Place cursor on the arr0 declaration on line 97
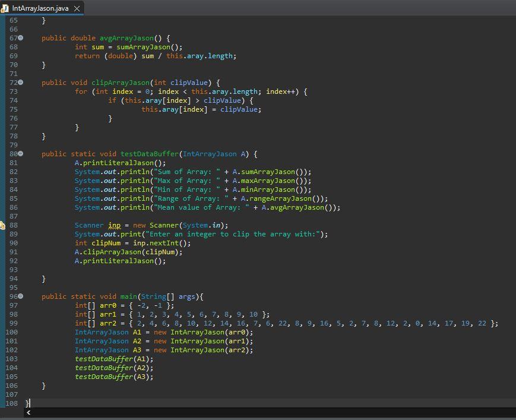This screenshot has width=516, height=420. (x=108, y=305)
